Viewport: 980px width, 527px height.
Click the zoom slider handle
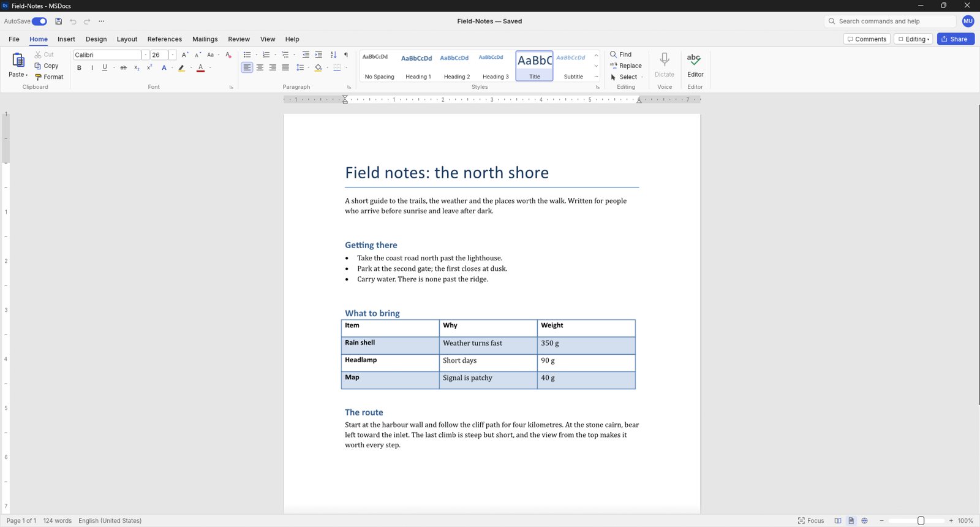[x=921, y=521]
